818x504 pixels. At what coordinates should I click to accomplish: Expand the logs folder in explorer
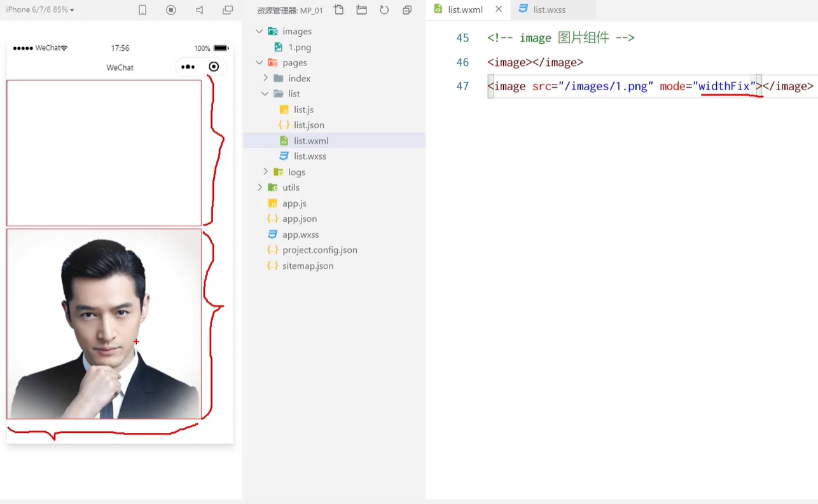[x=265, y=172]
